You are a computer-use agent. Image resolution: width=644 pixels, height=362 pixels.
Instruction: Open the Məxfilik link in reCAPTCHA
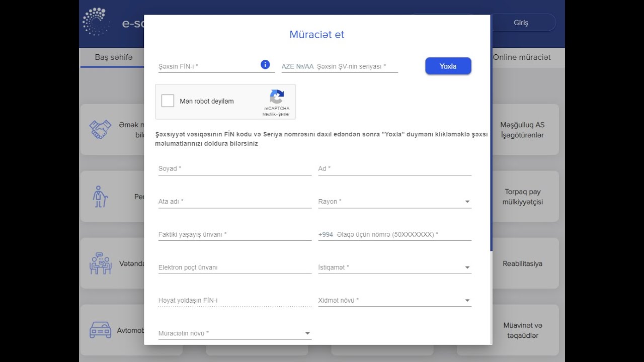coord(269,114)
